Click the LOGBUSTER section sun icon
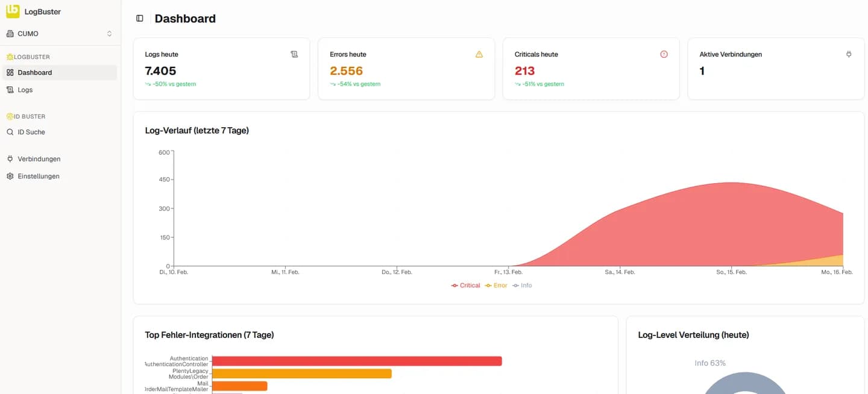868x394 pixels. (x=10, y=57)
